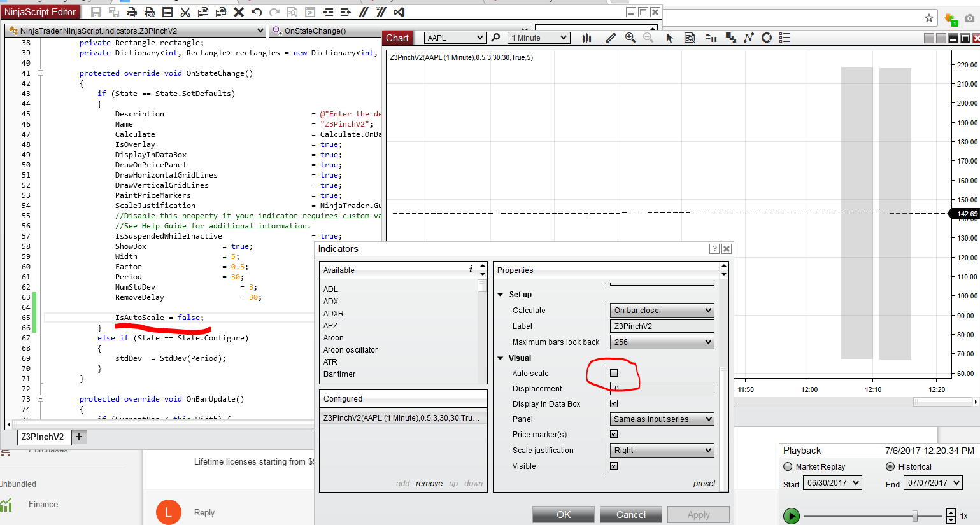Switch to the Z3PinchV2 editor tab
Image resolution: width=980 pixels, height=525 pixels.
tap(42, 437)
